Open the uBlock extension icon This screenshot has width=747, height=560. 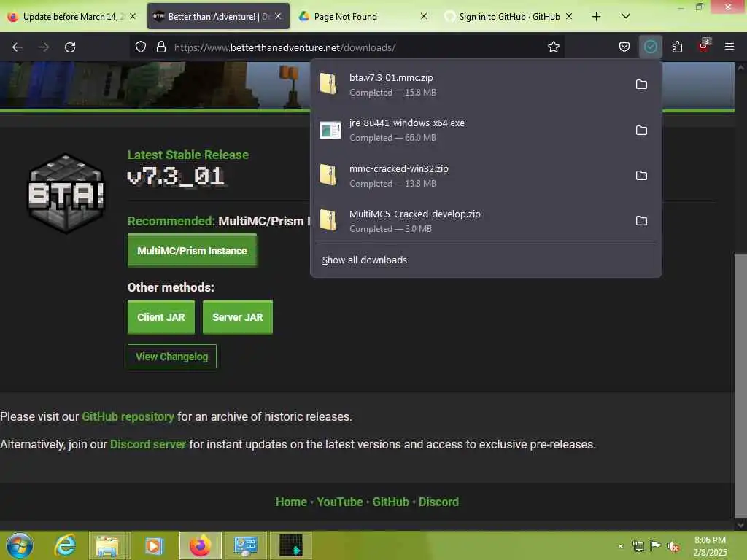point(704,46)
